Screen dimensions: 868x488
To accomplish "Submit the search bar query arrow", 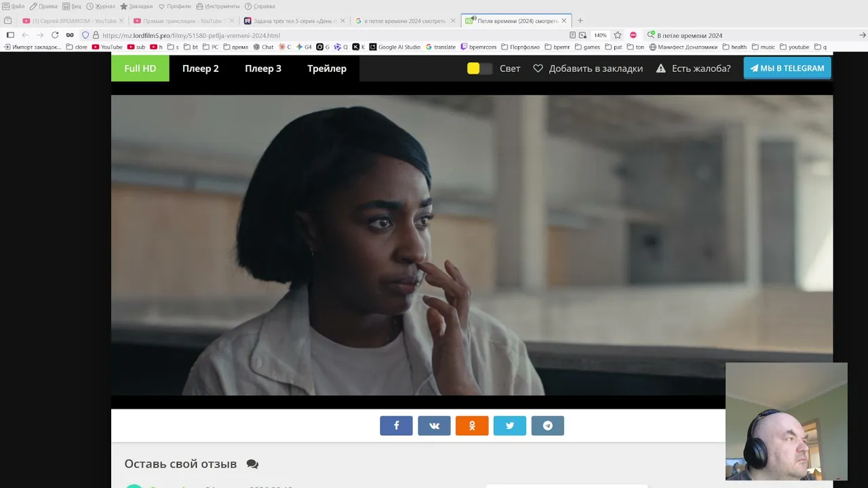I will [863, 35].
